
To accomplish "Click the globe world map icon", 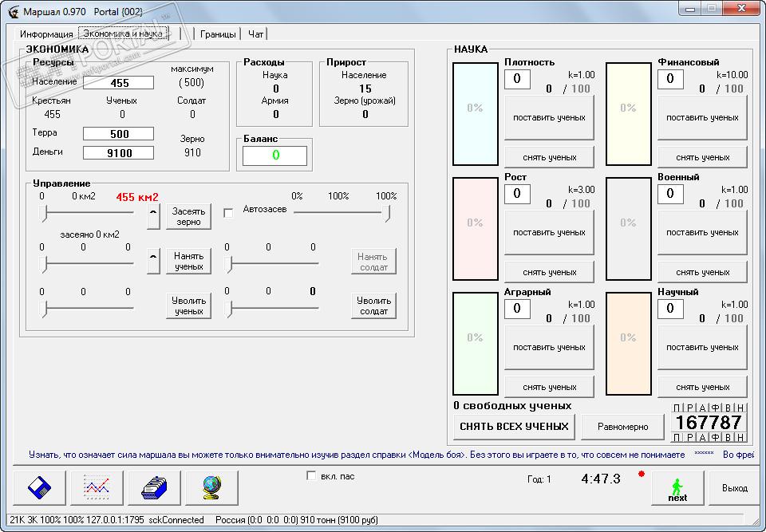I will [x=211, y=487].
